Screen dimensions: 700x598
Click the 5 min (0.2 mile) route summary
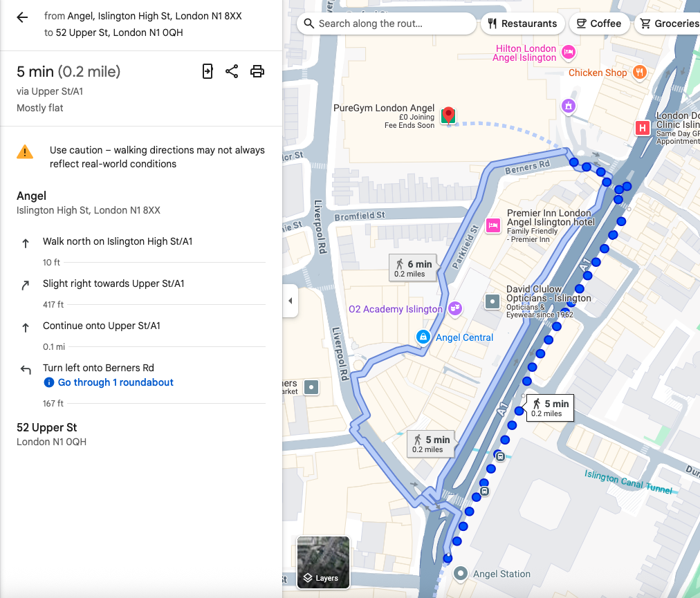pos(68,71)
